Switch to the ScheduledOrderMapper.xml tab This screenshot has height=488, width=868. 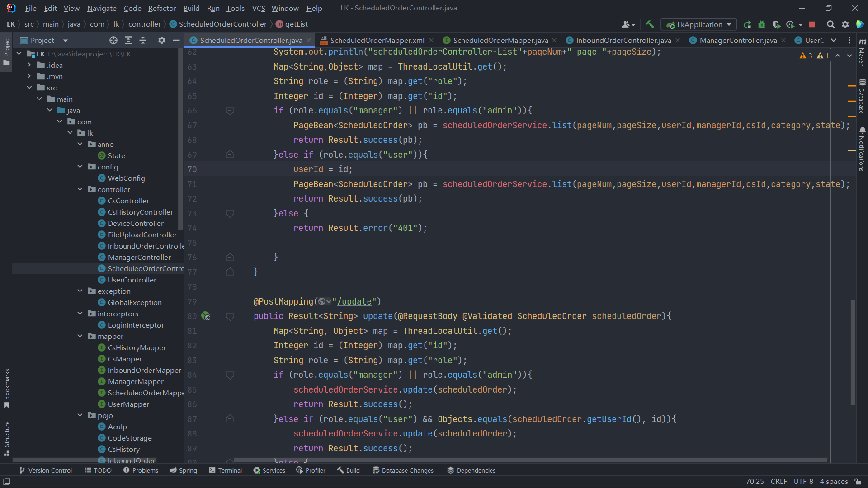click(x=377, y=40)
